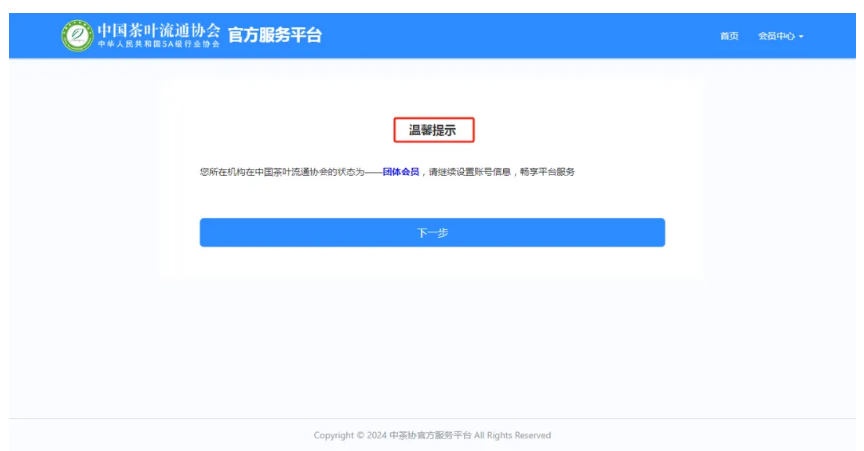Screen dimensions: 864x451
Task: Click the 温馨提示 heading
Action: click(432, 130)
